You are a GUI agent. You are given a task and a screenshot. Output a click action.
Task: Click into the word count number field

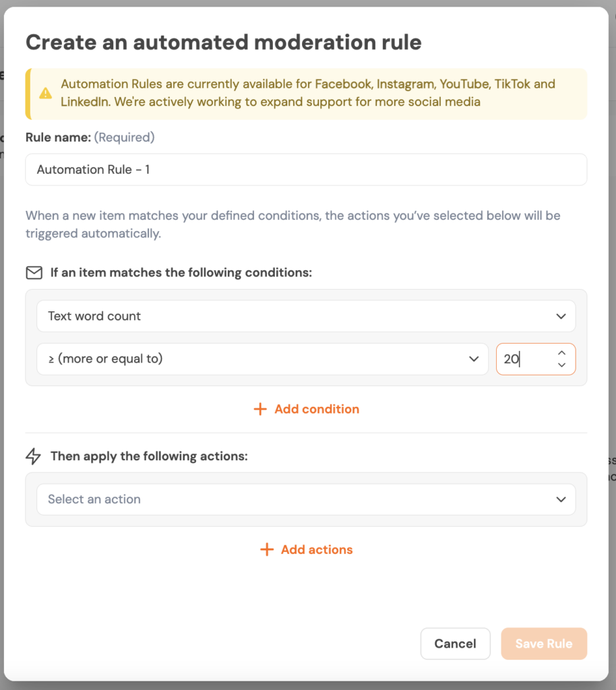527,359
